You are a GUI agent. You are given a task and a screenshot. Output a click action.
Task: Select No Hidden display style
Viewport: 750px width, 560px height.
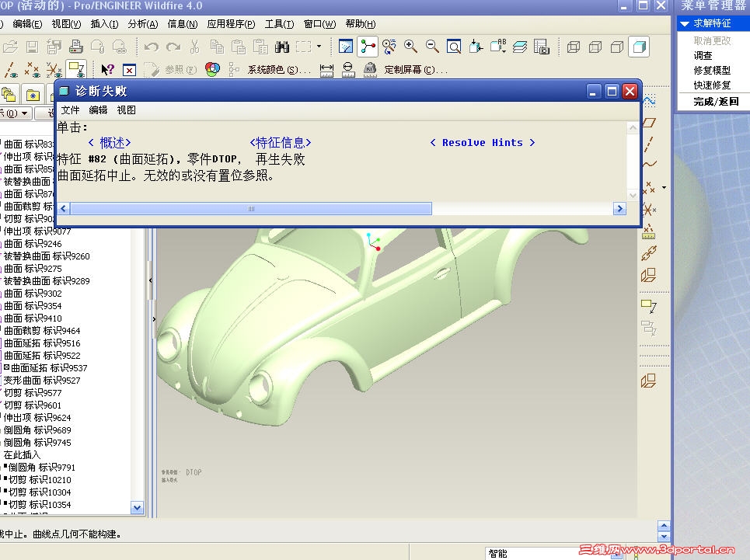coord(617,47)
